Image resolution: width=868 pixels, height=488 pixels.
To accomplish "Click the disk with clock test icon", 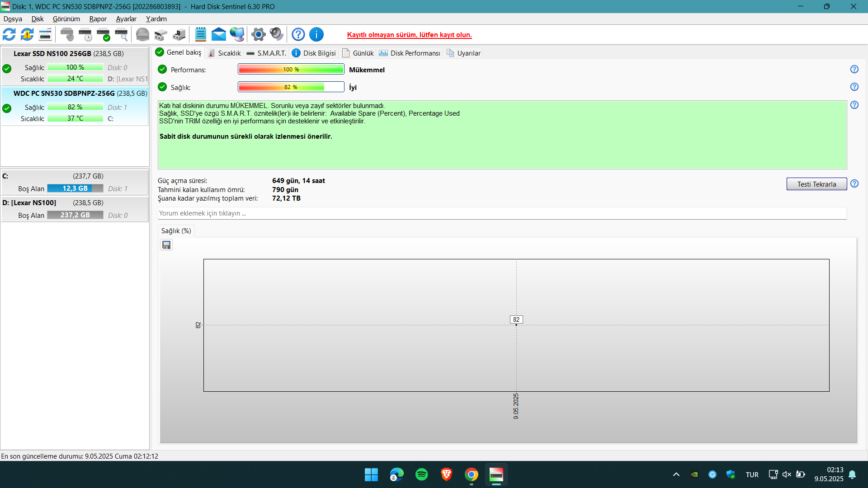I will [85, 34].
